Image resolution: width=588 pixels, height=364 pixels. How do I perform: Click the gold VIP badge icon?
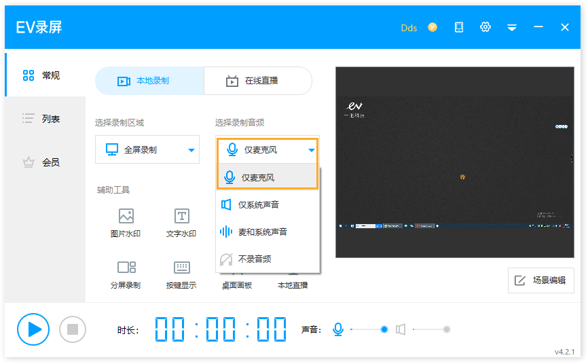coord(433,27)
